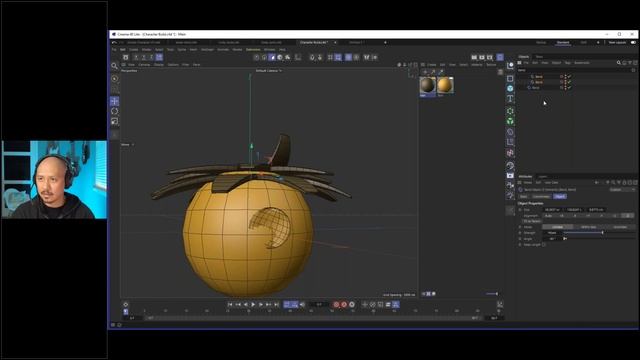Open the Default Camera dropdown

click(x=269, y=71)
